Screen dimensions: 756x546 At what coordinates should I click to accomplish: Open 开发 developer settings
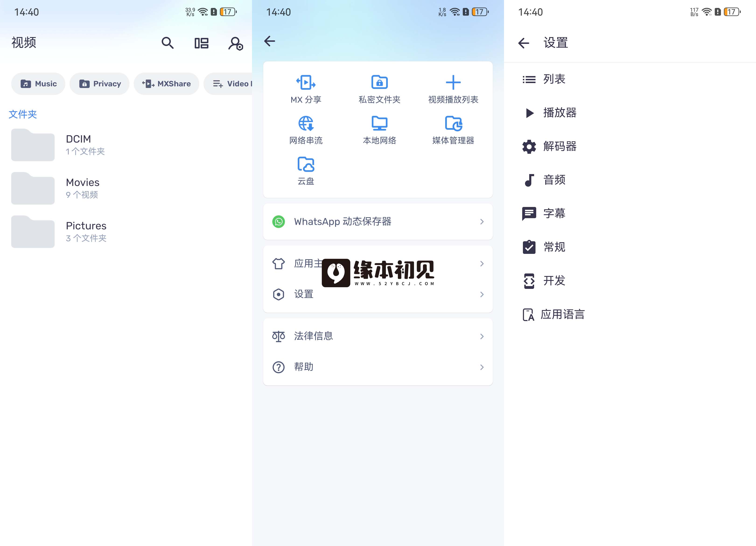(554, 281)
